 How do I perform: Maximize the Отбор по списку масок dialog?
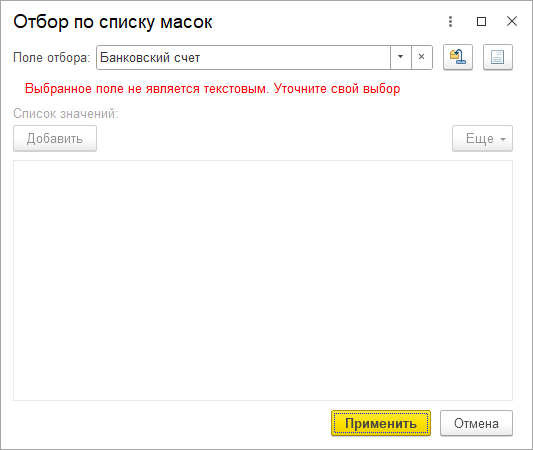(x=481, y=21)
